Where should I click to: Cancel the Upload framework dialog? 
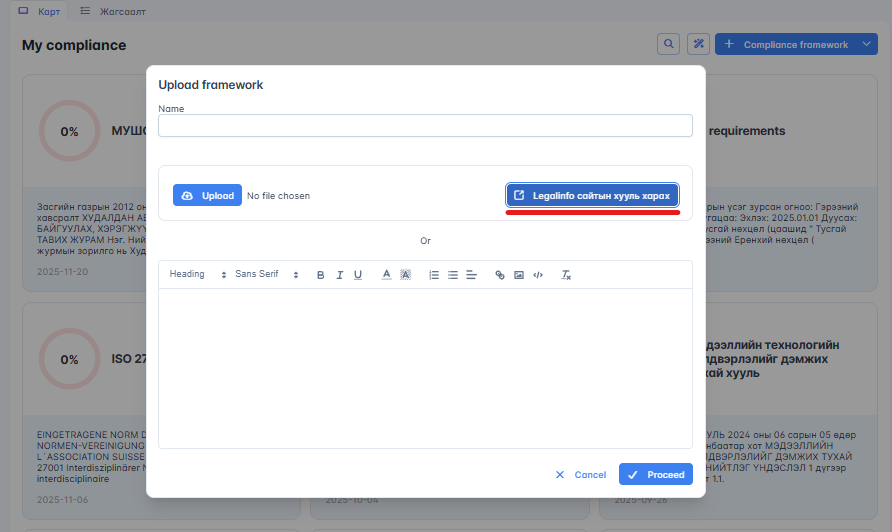point(581,475)
